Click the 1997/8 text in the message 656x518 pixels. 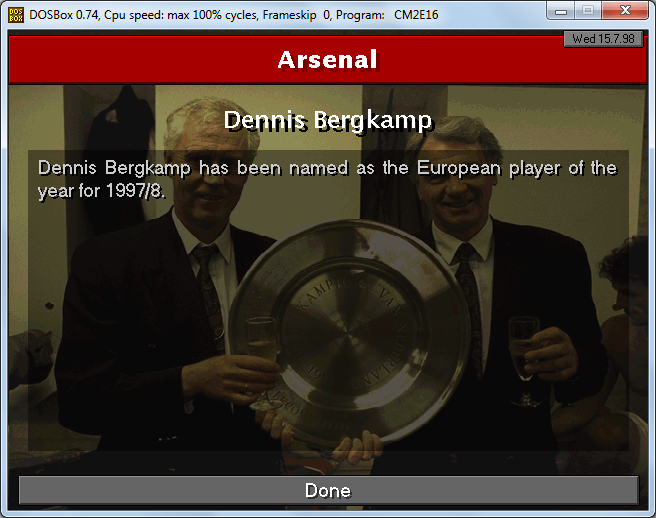pos(135,191)
